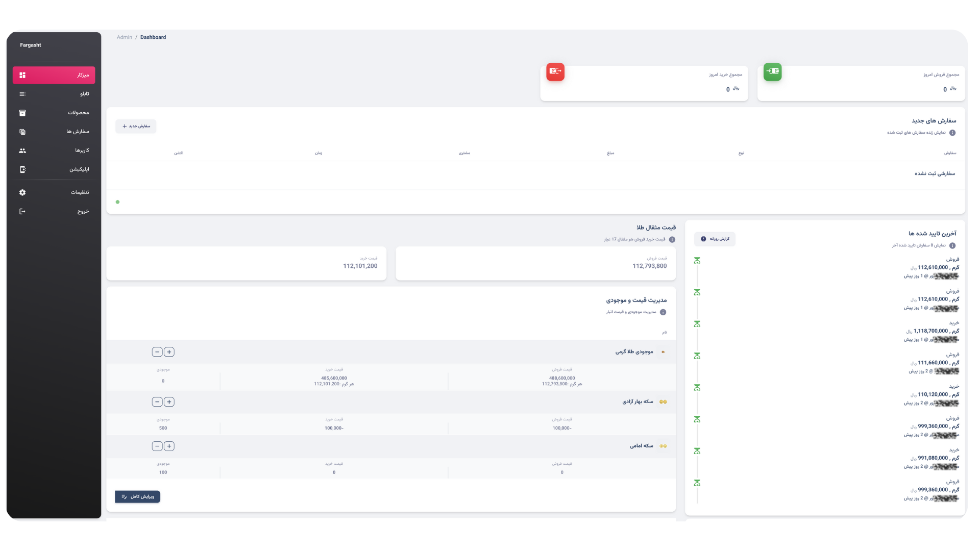The width and height of the screenshot is (980, 551).
Task: Click the ویرایش کامل full edit button
Action: tap(137, 497)
